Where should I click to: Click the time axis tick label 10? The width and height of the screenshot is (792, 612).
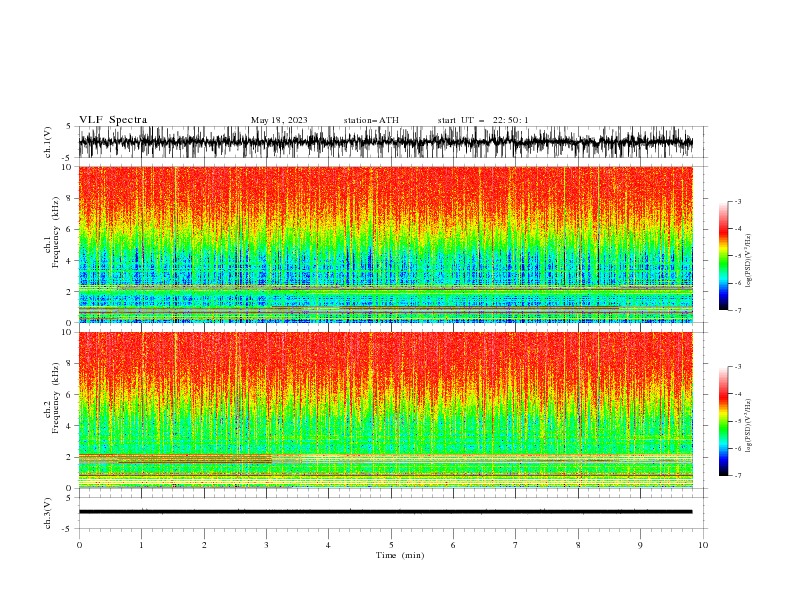(703, 545)
